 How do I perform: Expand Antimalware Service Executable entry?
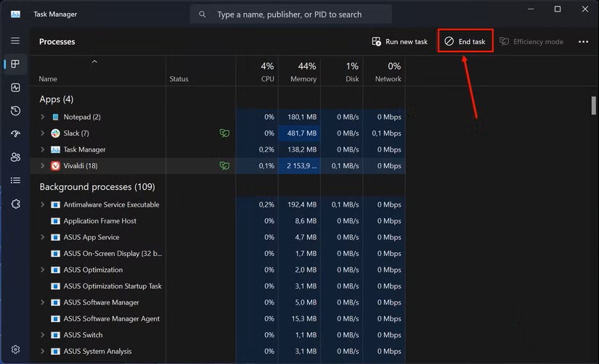click(43, 204)
